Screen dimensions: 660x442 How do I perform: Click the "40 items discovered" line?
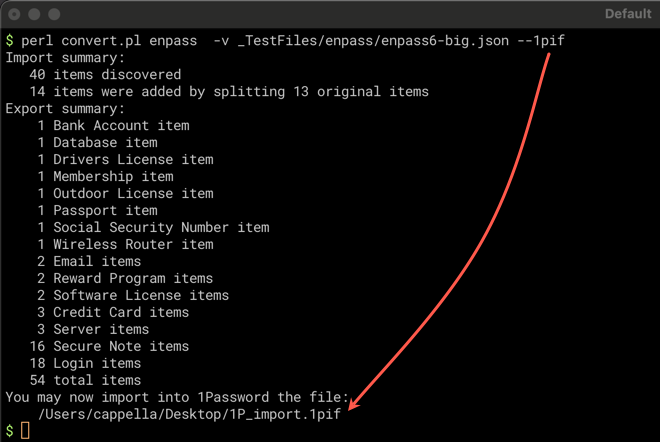click(x=105, y=75)
